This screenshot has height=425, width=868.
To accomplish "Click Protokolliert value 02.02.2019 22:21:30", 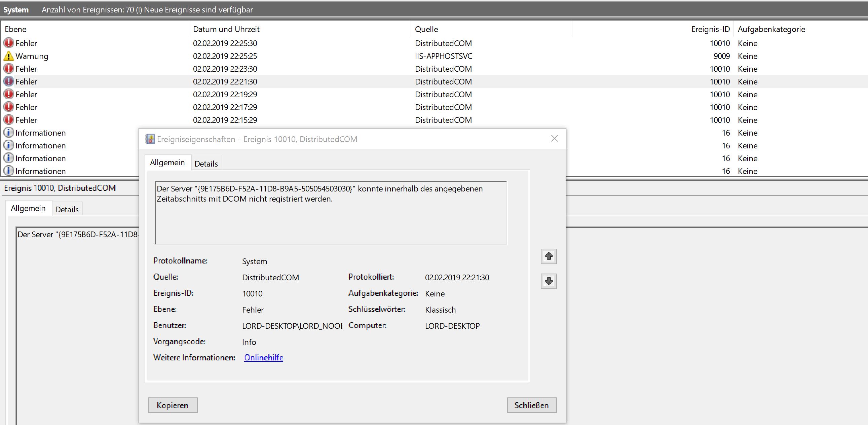I will coord(457,277).
